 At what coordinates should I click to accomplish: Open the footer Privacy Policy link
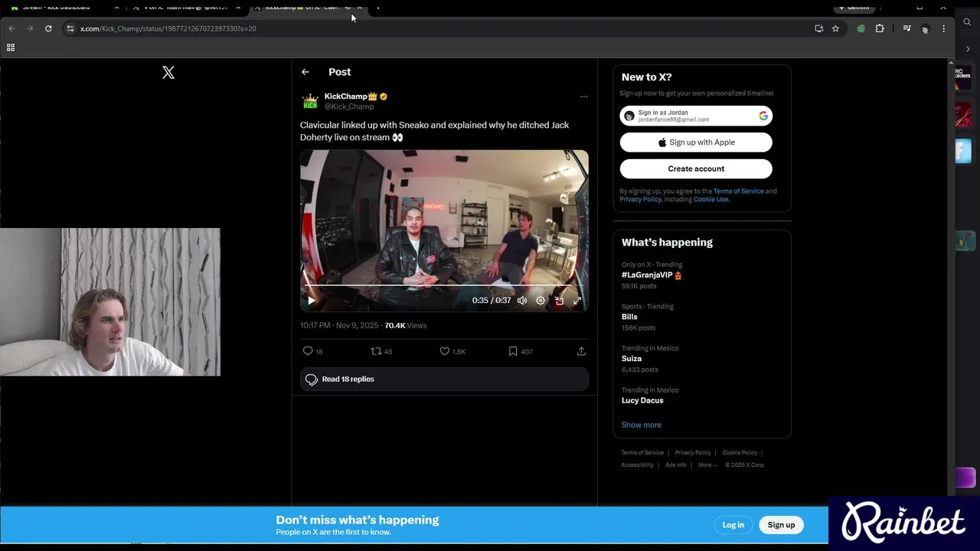click(693, 453)
